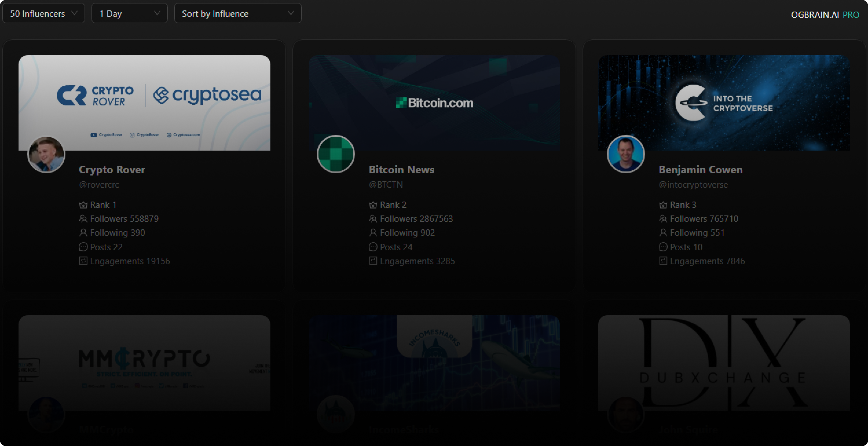
Task: Open the 1 Day timeframe dropdown
Action: coord(129,14)
